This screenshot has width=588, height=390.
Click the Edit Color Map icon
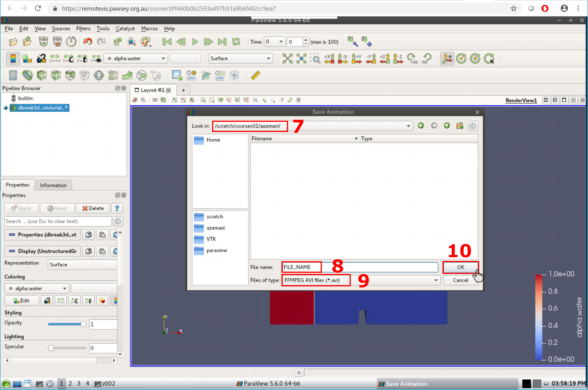pos(27,59)
